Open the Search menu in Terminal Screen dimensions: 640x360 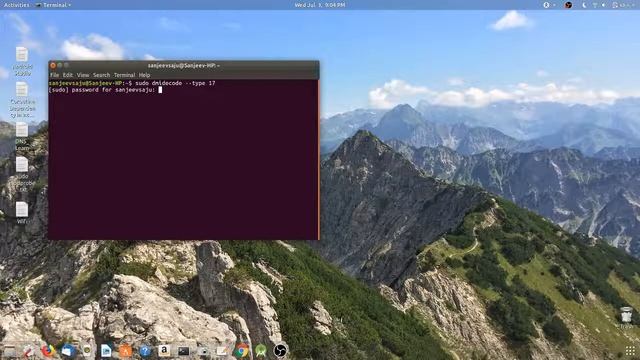click(x=101, y=75)
